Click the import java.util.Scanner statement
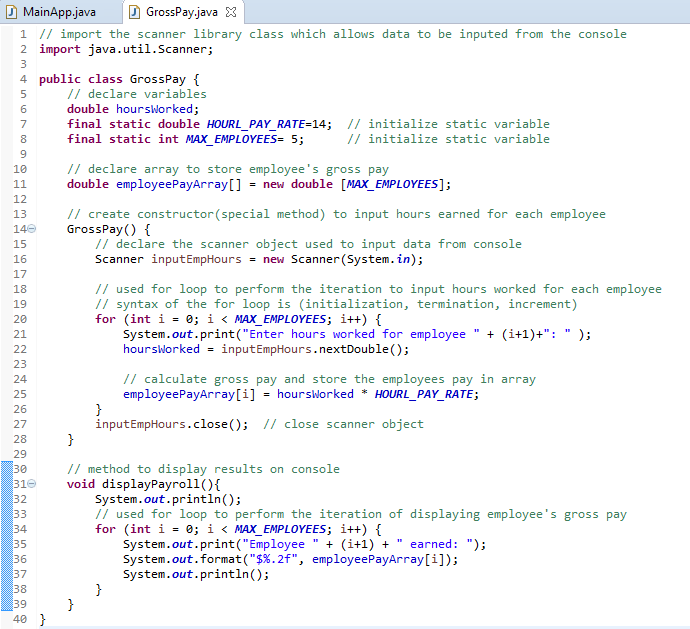This screenshot has width=690, height=629. coord(126,49)
